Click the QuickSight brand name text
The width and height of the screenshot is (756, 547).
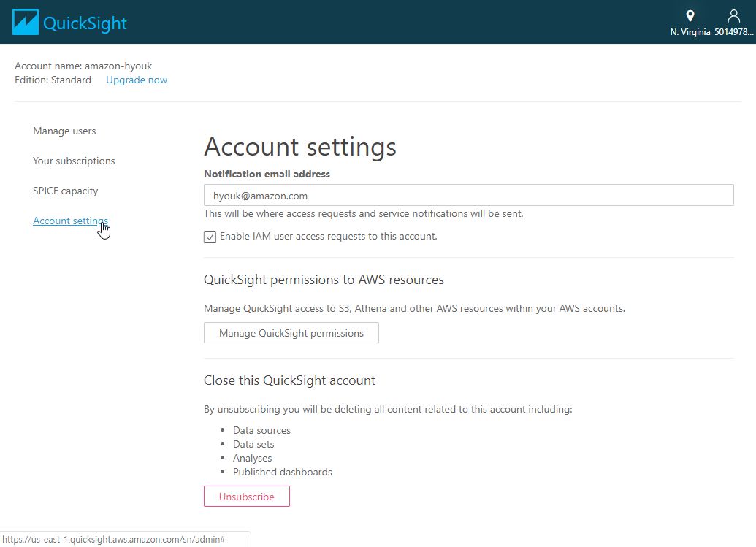[x=85, y=23]
